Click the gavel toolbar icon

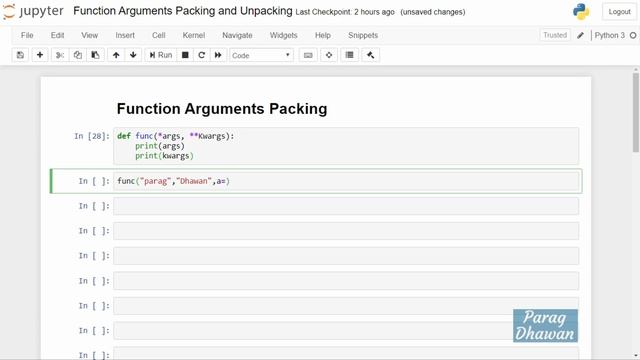click(371, 55)
